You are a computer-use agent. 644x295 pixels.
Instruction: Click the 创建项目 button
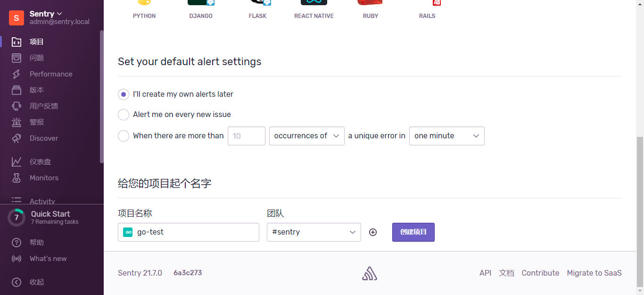point(413,232)
